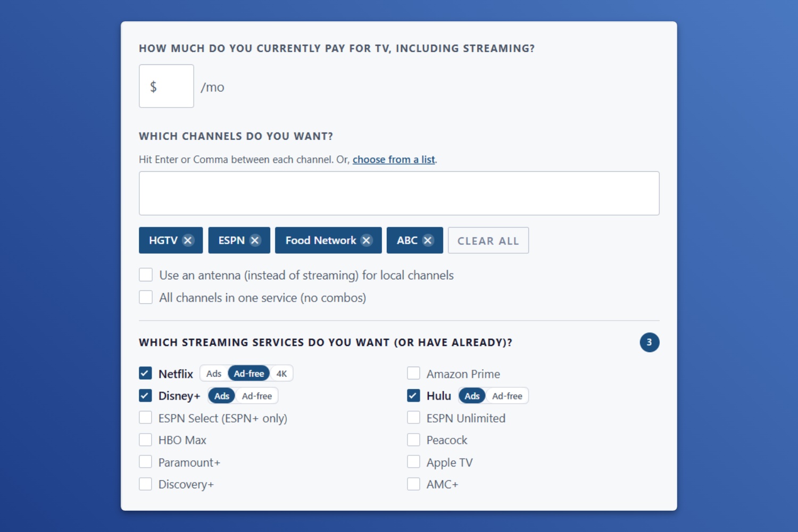This screenshot has height=532, width=798.
Task: Choose Netflix Ad-free plan option
Action: pyautogui.click(x=249, y=373)
